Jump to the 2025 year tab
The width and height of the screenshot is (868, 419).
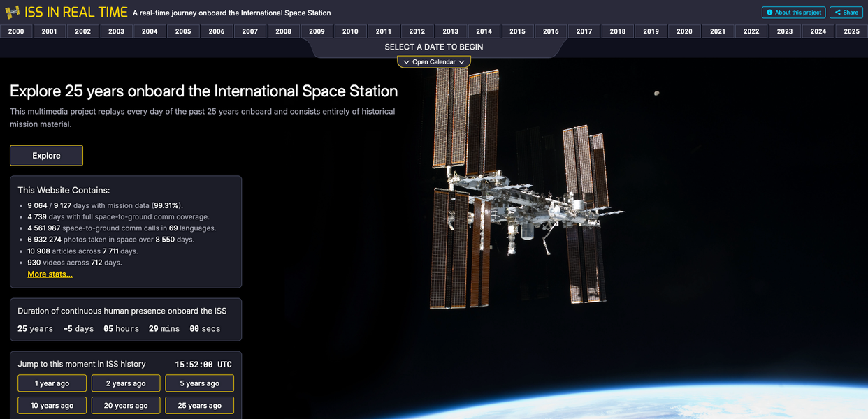click(852, 31)
